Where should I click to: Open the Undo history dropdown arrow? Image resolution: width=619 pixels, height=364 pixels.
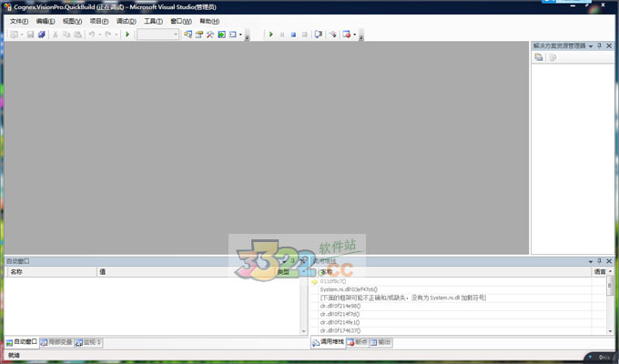(x=99, y=35)
